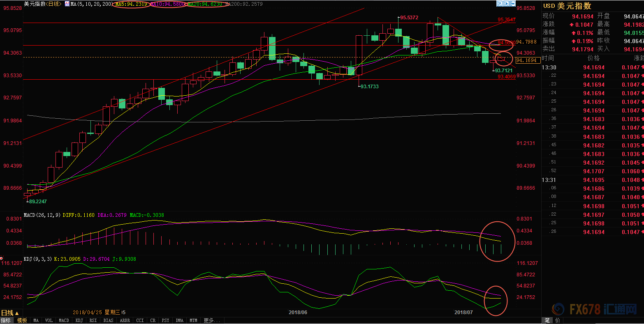Click the 89.2247 low price label
Screen dimensions: 644x324
37,202
